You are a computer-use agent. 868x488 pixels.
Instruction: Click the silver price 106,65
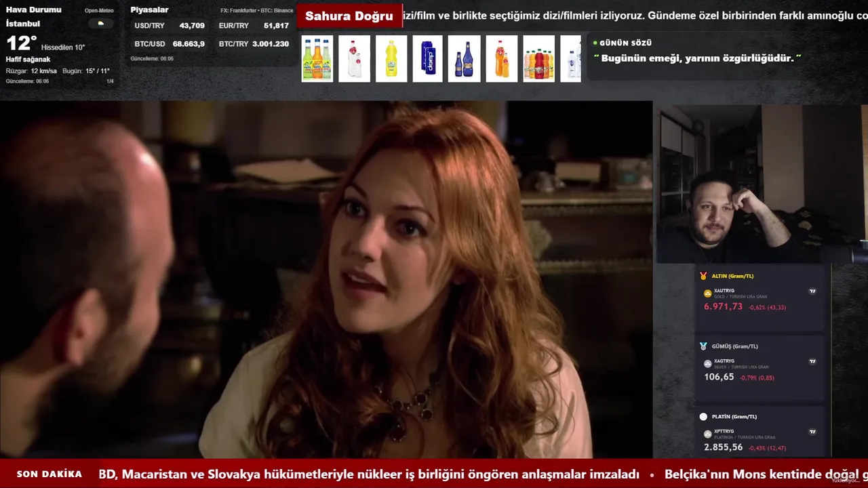719,378
